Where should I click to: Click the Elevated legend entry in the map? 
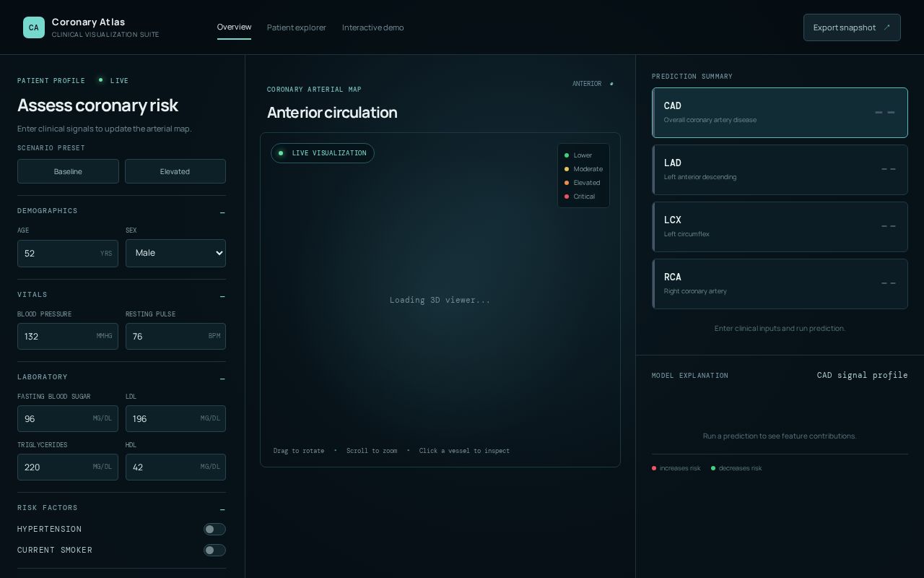(x=582, y=183)
